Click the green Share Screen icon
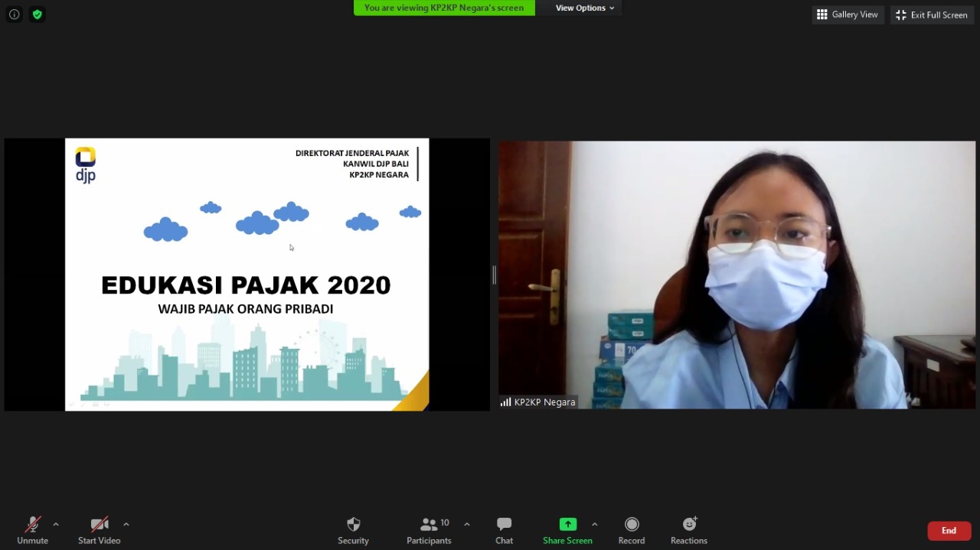980x550 pixels. 567,525
